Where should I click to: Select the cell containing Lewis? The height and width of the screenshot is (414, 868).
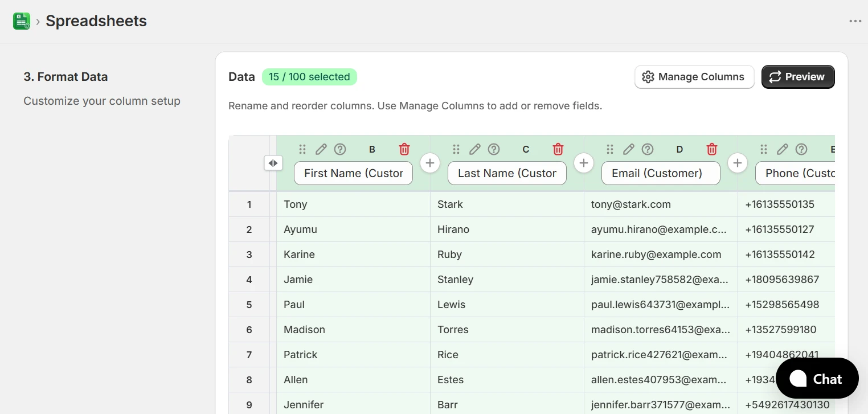click(507, 305)
